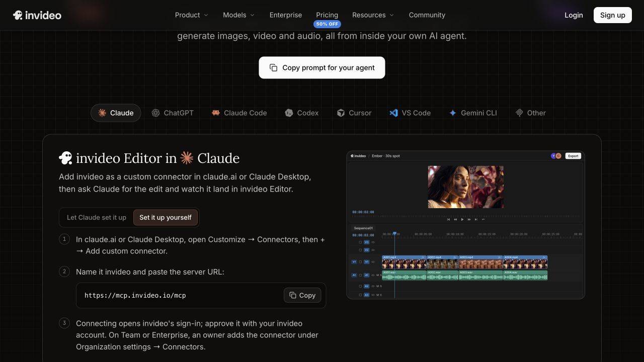Tick the checkbox on track A2
Image resolution: width=644 pixels, height=362 pixels.
(360, 286)
